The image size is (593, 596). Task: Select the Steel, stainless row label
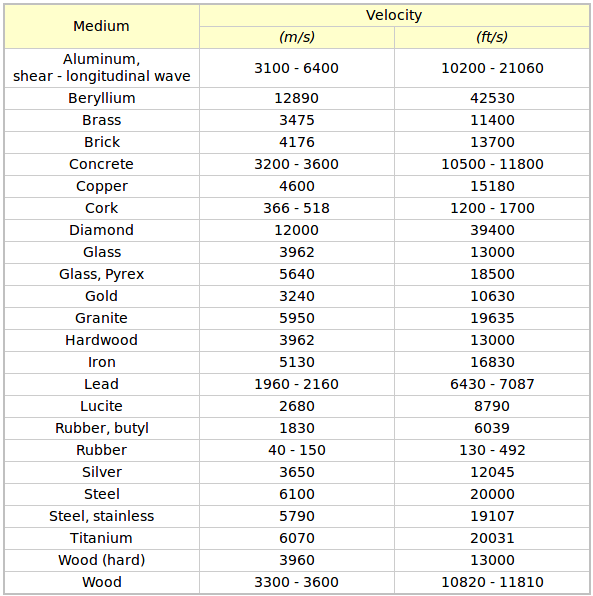point(101,516)
